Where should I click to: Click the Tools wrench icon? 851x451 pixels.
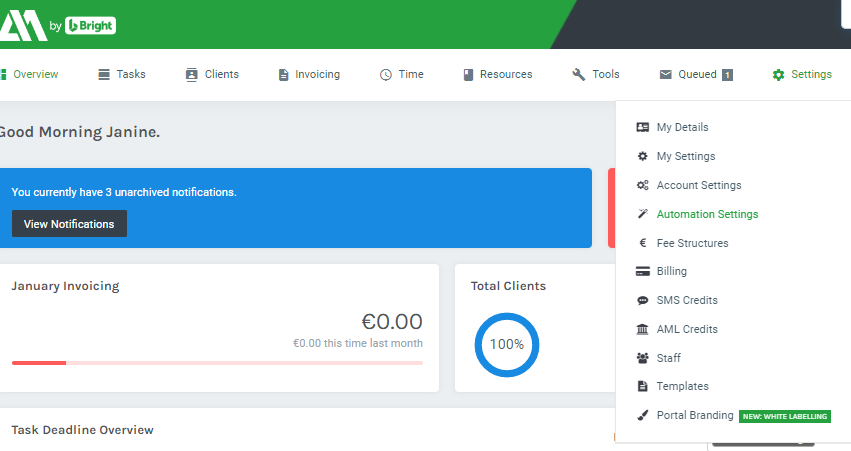tap(579, 74)
